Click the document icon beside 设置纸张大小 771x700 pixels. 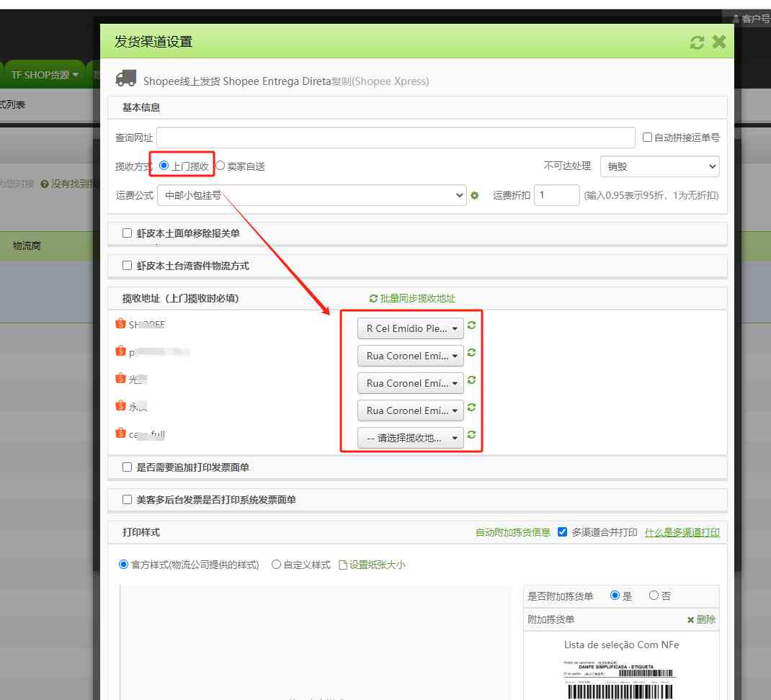342,565
